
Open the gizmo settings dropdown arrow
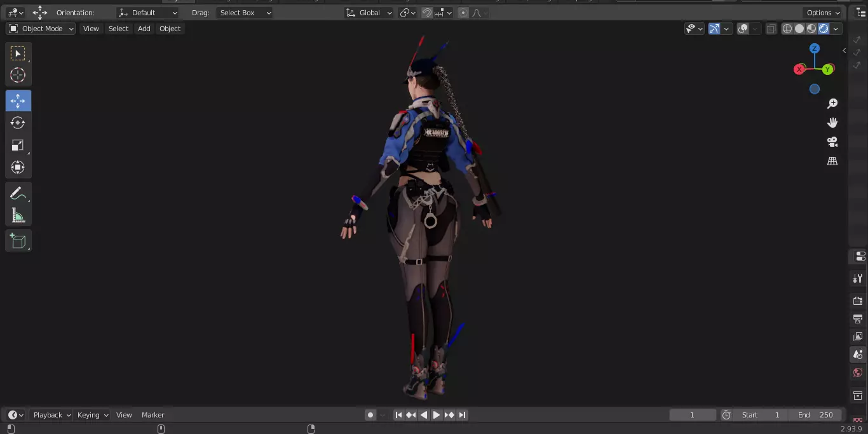click(x=726, y=29)
